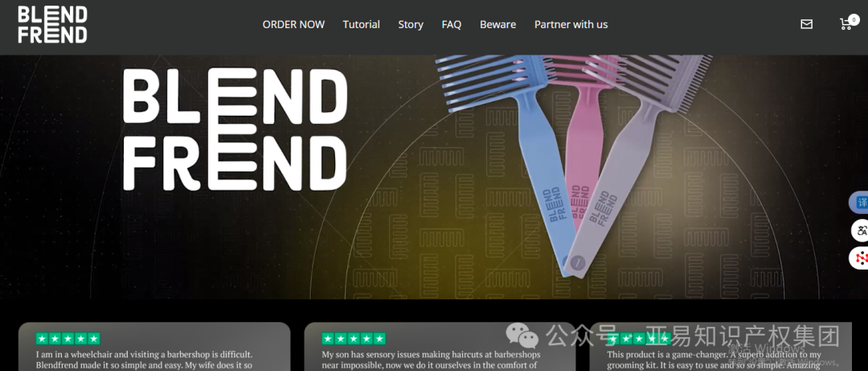Open the Beware page link

tap(497, 24)
